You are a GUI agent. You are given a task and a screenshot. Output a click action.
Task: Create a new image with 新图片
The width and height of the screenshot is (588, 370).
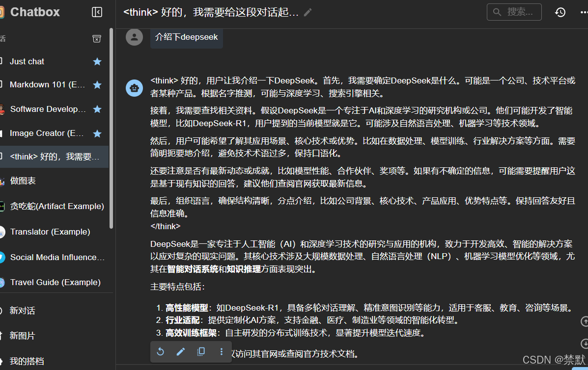(x=22, y=336)
